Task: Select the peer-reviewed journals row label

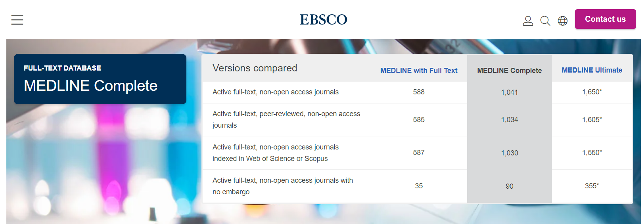Action: 286,119
